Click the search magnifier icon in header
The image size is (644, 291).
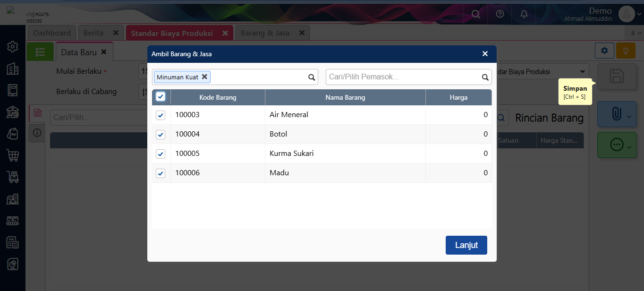click(x=476, y=14)
